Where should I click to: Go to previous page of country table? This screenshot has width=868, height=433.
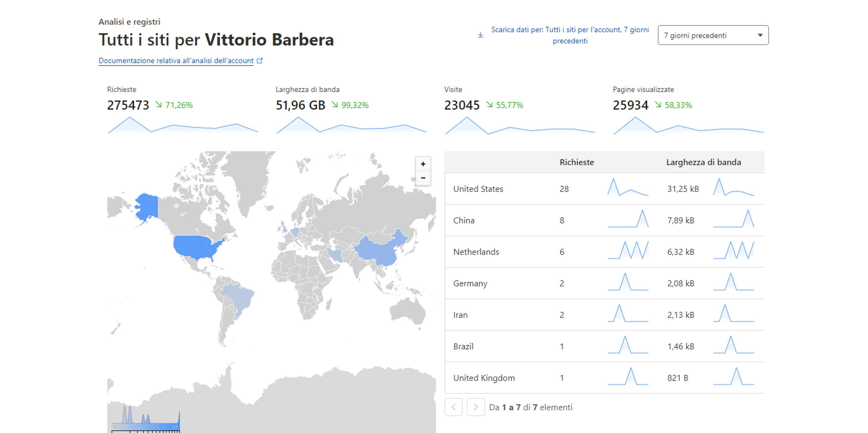pos(453,407)
